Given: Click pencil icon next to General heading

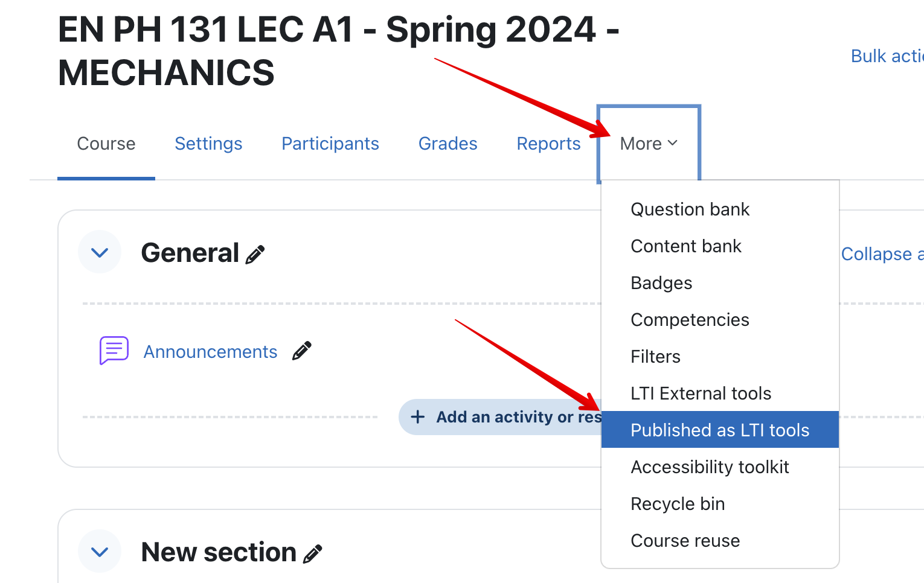Looking at the screenshot, I should [x=255, y=255].
